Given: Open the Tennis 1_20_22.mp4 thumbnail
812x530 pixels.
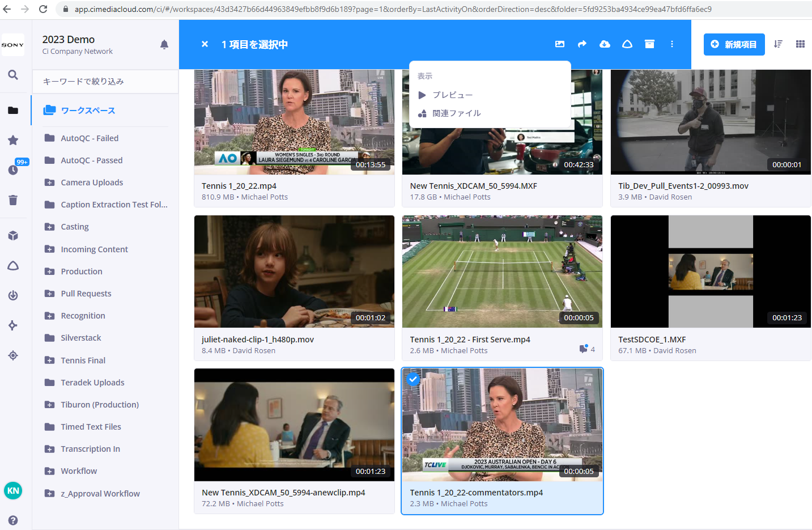Looking at the screenshot, I should click(294, 122).
